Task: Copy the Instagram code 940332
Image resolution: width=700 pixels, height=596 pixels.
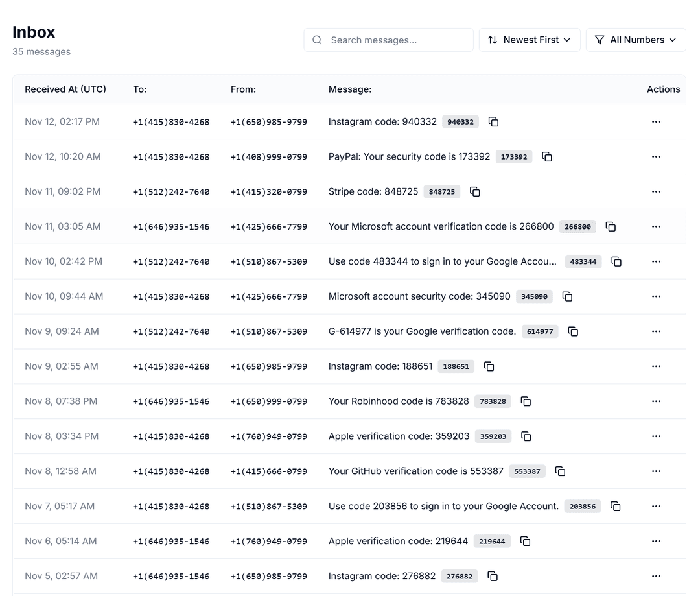Action: [x=493, y=121]
